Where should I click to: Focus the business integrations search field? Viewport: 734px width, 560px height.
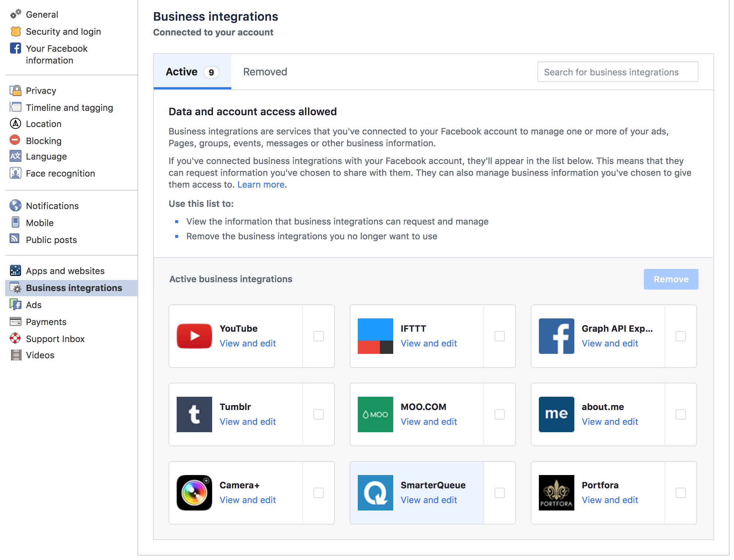coord(617,72)
